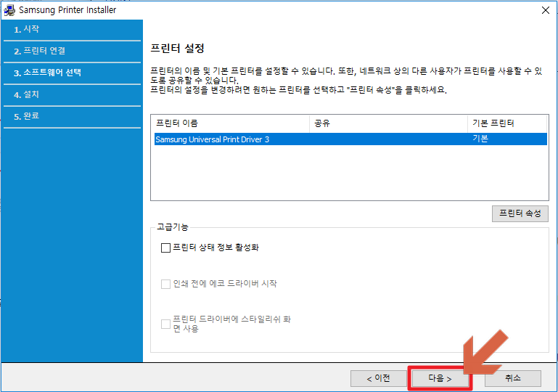Click the 기본 cell in default printer column

pos(480,139)
